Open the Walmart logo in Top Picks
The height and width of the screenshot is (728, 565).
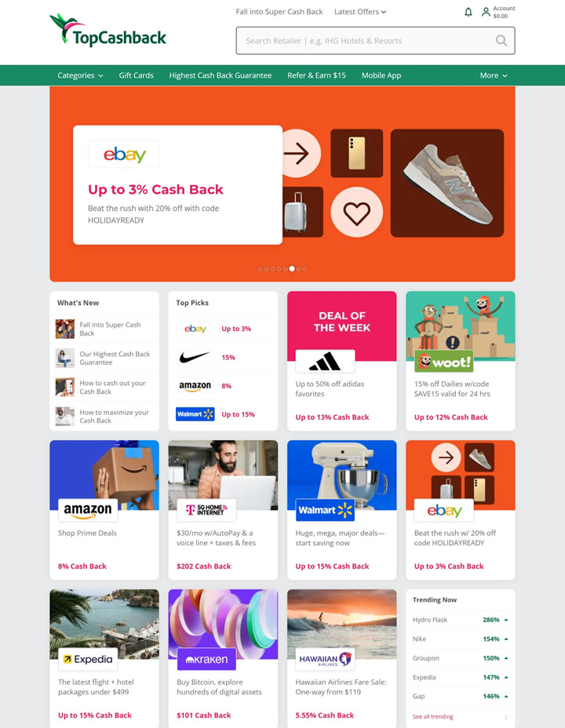[x=195, y=414]
